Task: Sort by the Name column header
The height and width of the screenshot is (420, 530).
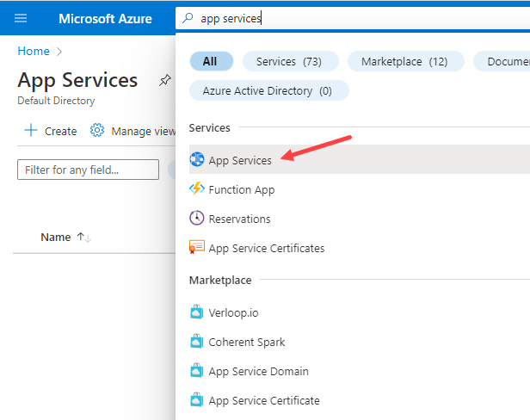Action: 56,237
